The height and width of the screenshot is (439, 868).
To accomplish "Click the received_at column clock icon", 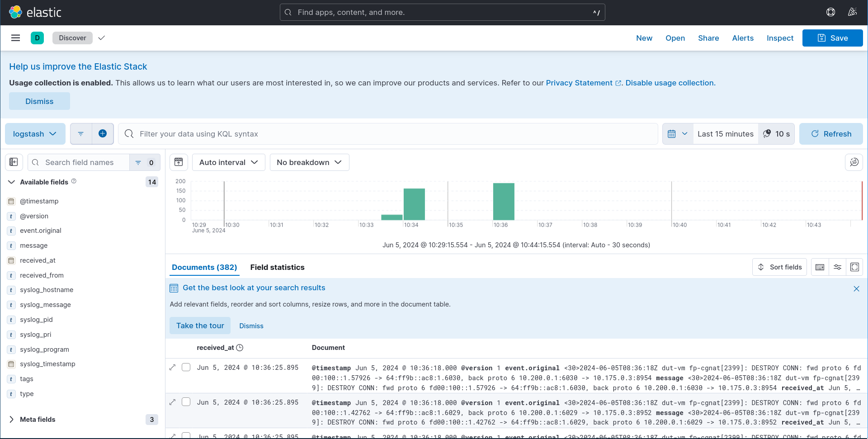I will (240, 348).
